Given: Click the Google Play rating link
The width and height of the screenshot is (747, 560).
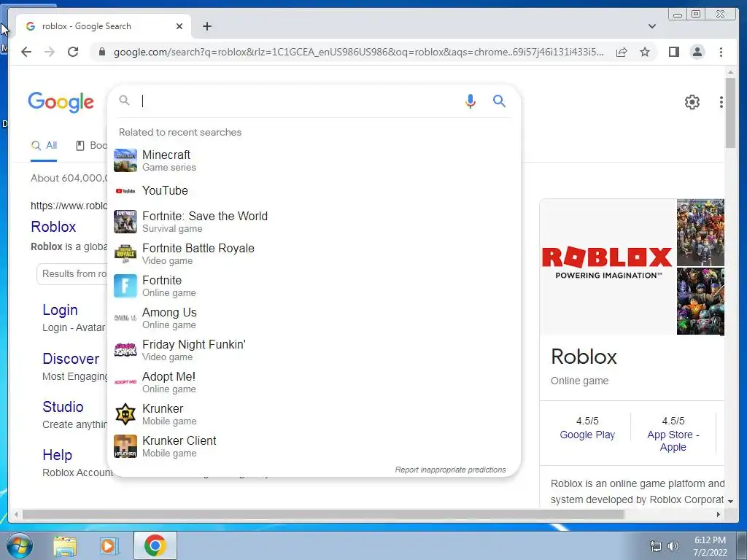Looking at the screenshot, I should [x=587, y=435].
